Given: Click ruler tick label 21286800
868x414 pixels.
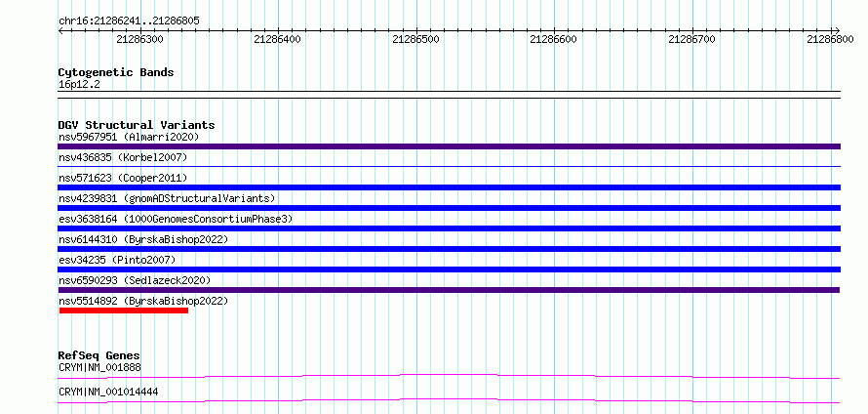Looking at the screenshot, I should point(831,39).
